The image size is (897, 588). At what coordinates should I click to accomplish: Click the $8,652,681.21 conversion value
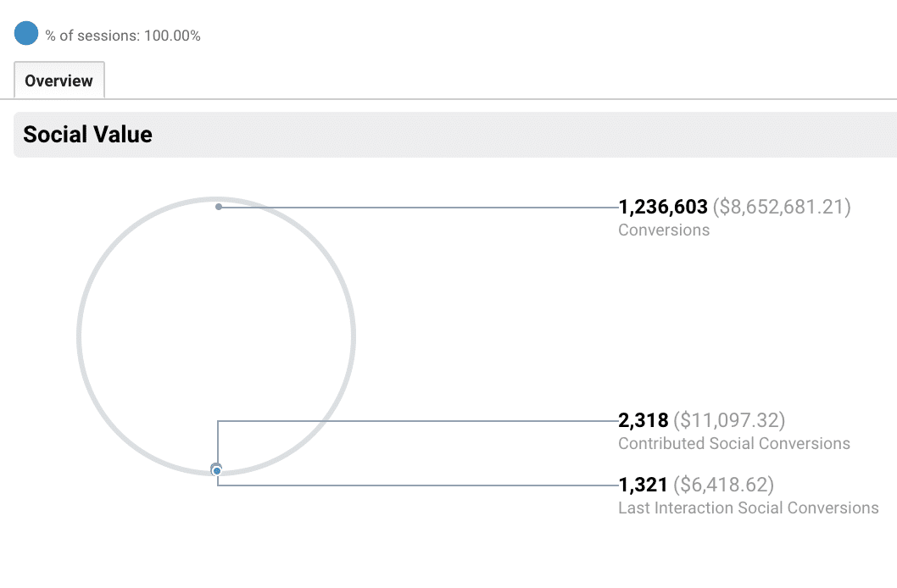point(781,207)
